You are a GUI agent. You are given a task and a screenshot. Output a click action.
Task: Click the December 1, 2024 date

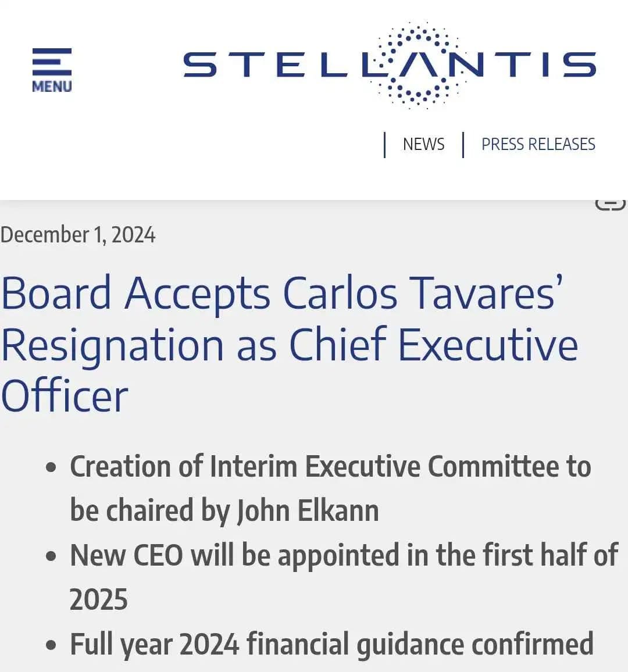pos(78,235)
